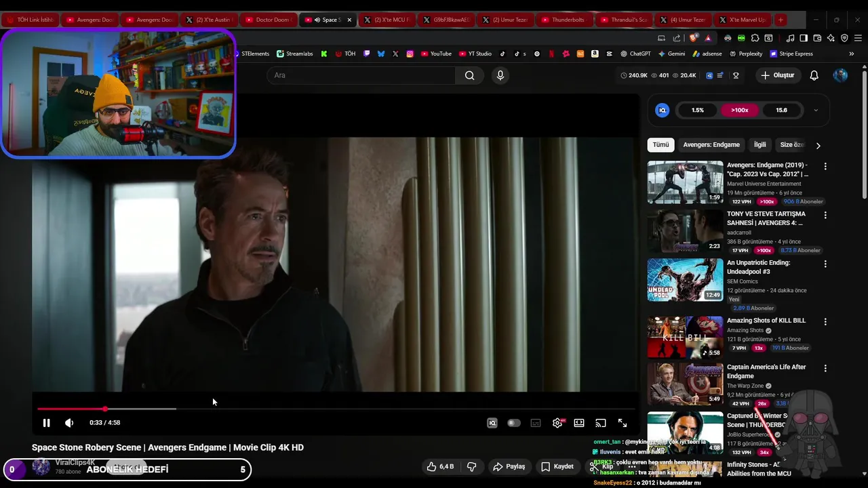The image size is (868, 488).
Task: Expand the vidIQ score panel chevron
Action: click(x=816, y=110)
